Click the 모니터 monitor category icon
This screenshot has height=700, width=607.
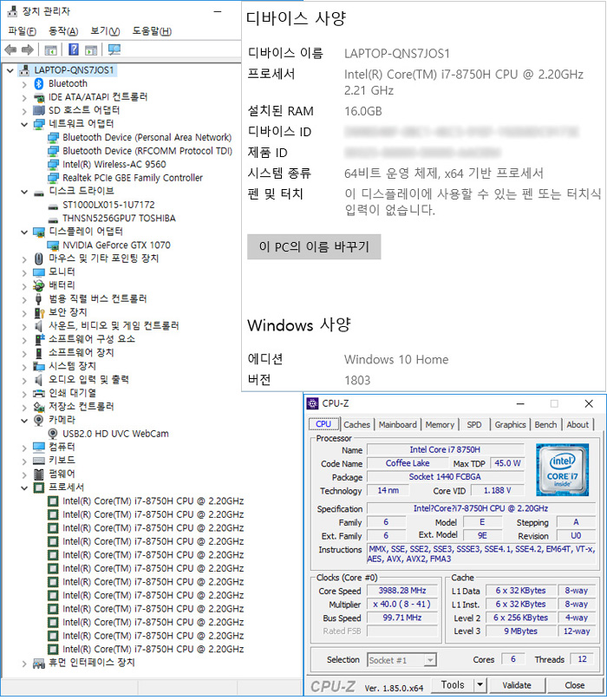click(x=39, y=271)
